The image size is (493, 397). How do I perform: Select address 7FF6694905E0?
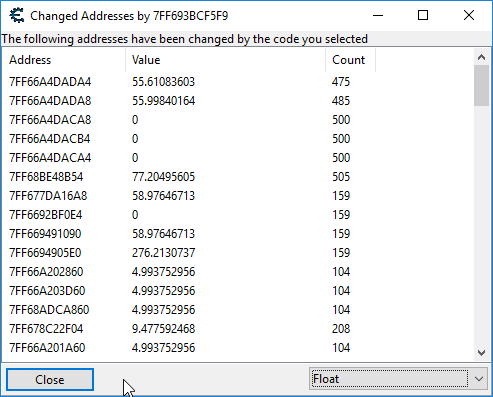click(x=45, y=253)
